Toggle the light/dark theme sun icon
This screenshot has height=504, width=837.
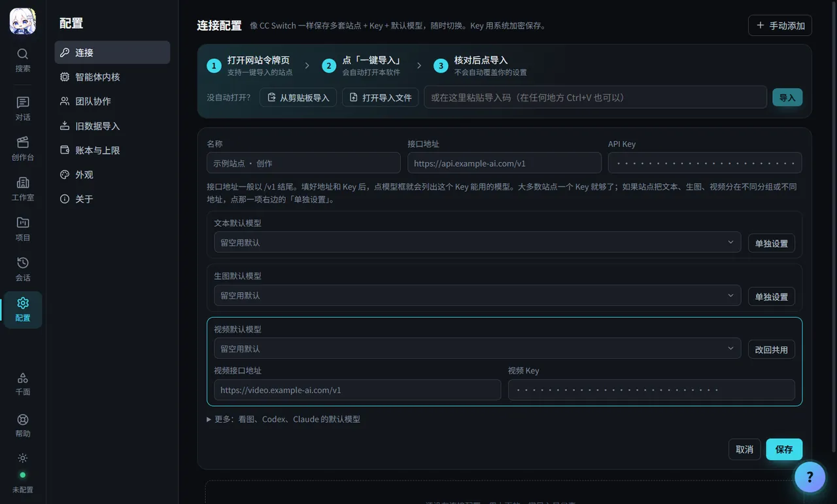coord(23,458)
